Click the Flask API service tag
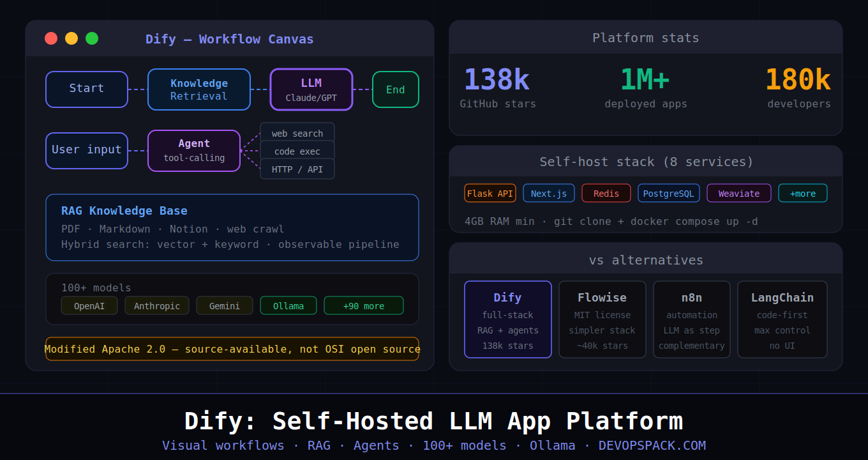 click(490, 193)
